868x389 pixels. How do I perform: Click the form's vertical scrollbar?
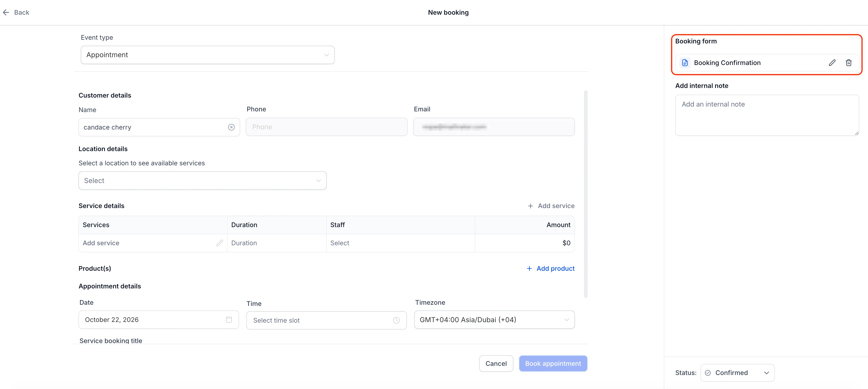(586, 194)
